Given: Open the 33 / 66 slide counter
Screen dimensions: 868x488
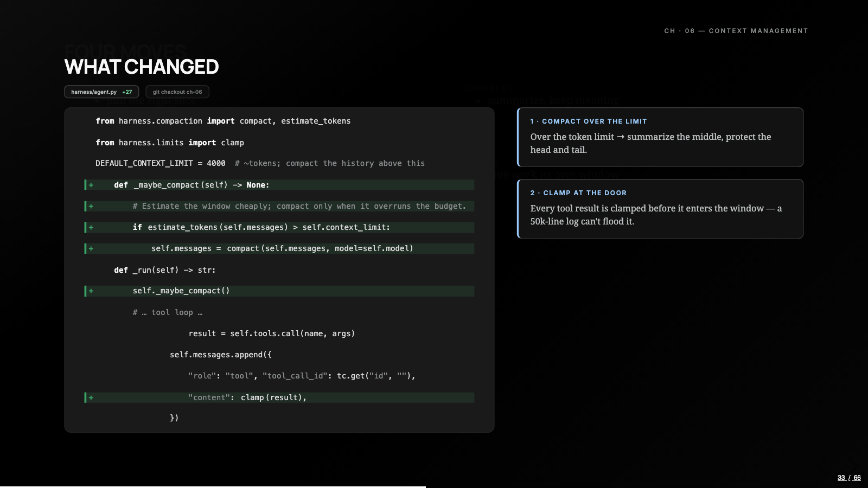Looking at the screenshot, I should click(849, 478).
